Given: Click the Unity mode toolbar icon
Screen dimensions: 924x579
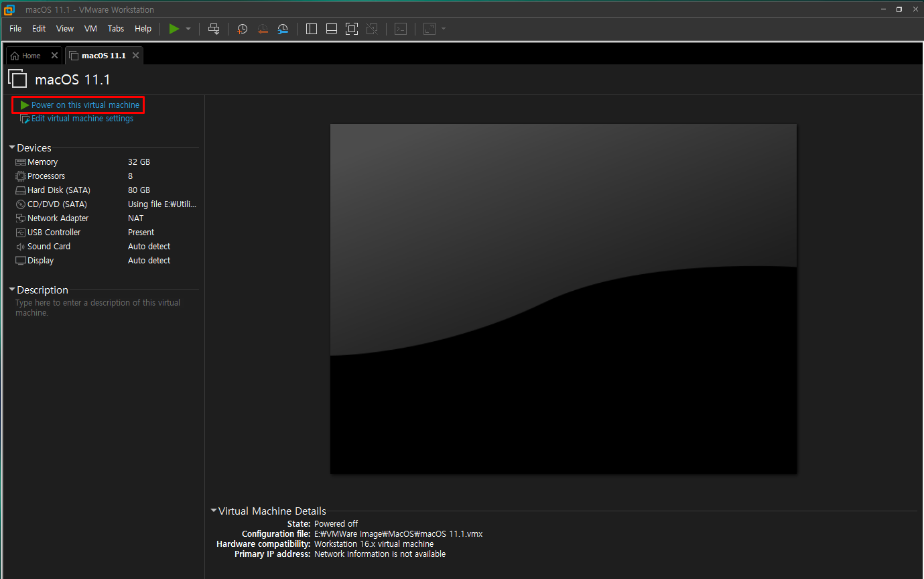Looking at the screenshot, I should 372,29.
